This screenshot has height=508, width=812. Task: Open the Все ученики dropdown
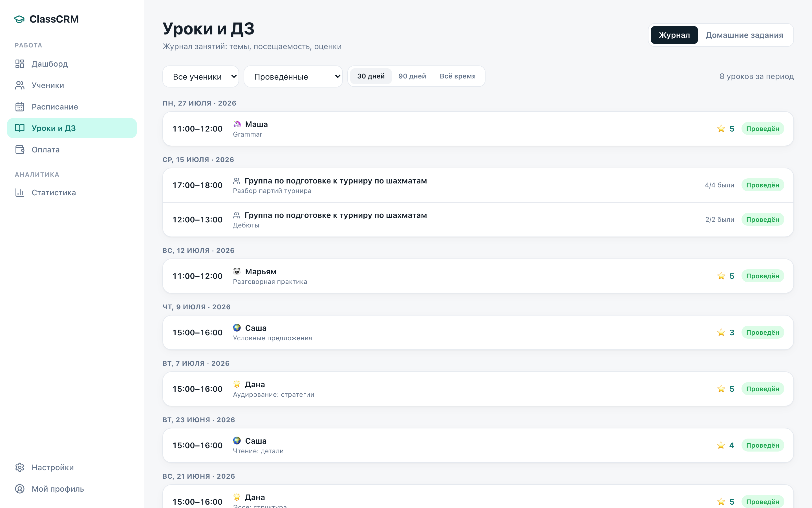pyautogui.click(x=201, y=76)
